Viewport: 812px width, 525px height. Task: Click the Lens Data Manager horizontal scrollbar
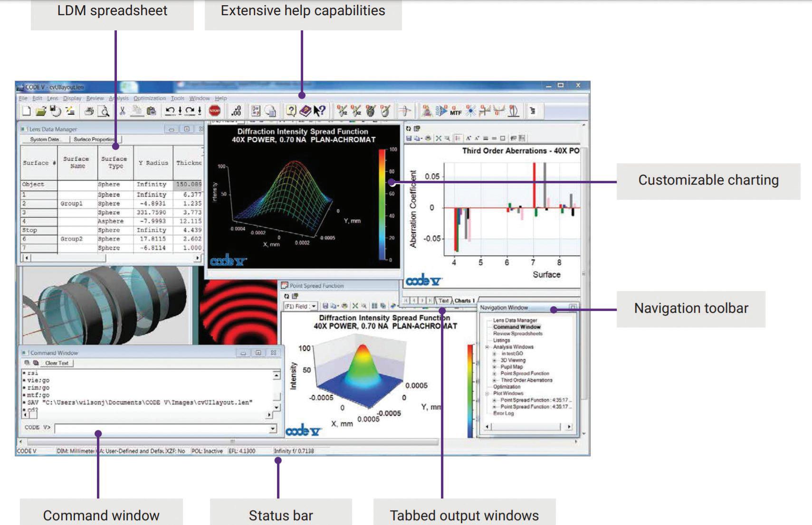tap(112, 258)
